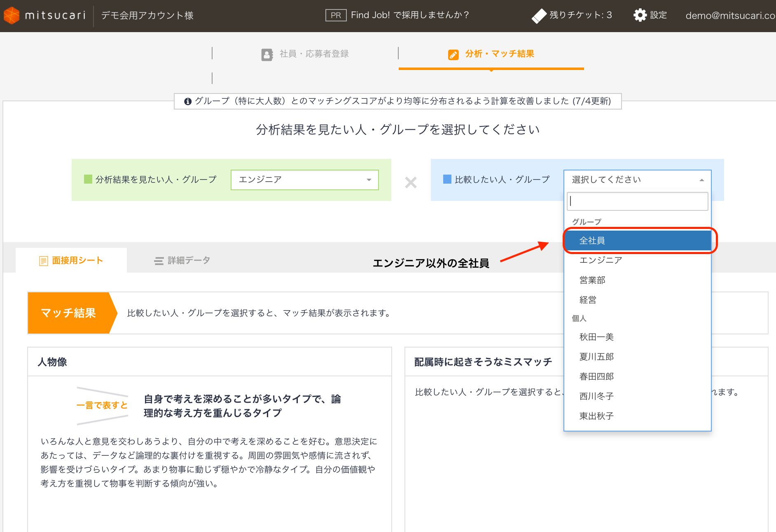
Task: Click the 面接用シート sheet icon
Action: [x=43, y=261]
